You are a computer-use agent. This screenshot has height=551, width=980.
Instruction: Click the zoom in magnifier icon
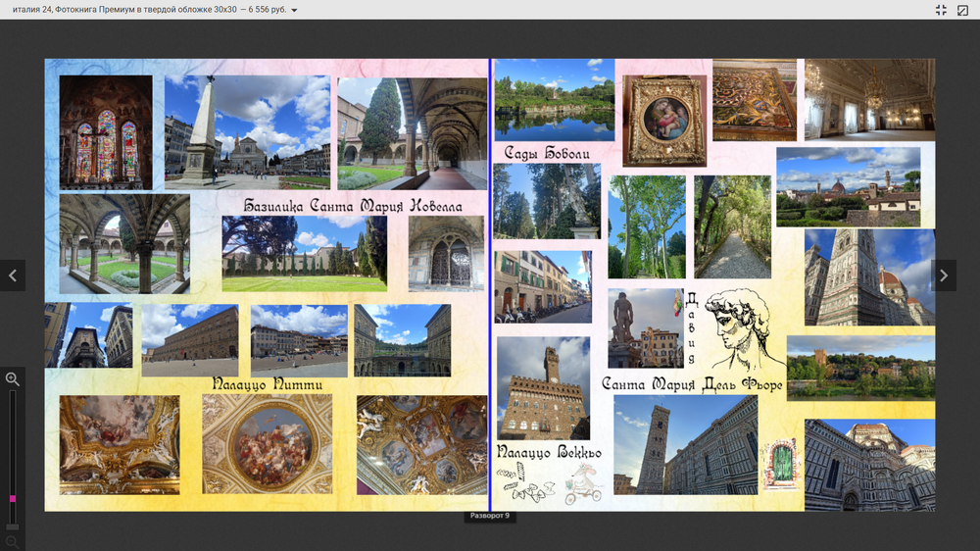13,378
